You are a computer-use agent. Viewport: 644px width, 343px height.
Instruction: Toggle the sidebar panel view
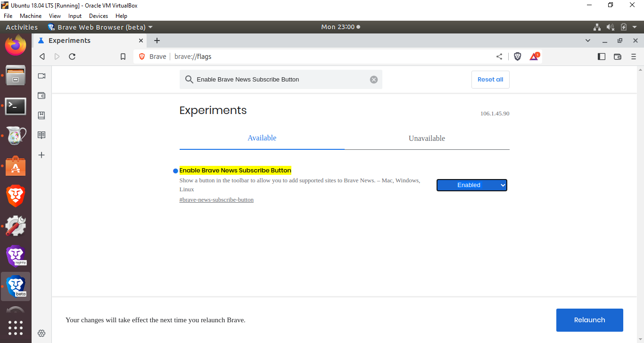tap(602, 56)
